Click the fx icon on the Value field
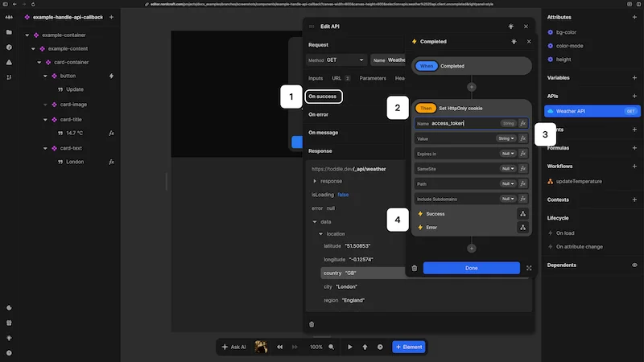Viewport: 644px width, 362px height. click(x=522, y=138)
